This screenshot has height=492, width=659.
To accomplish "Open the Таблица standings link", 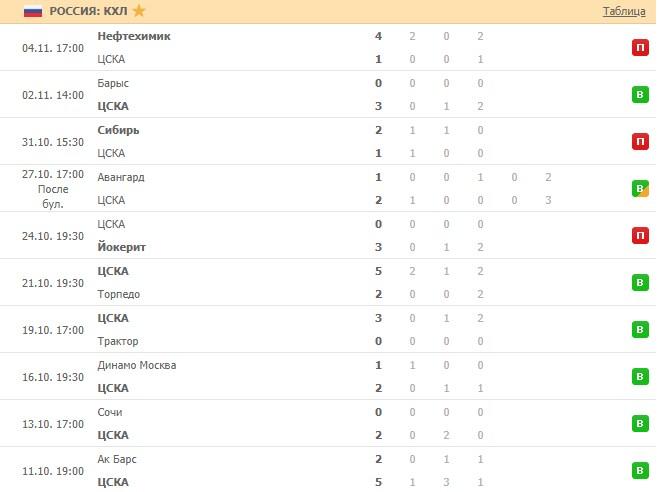I will point(624,12).
